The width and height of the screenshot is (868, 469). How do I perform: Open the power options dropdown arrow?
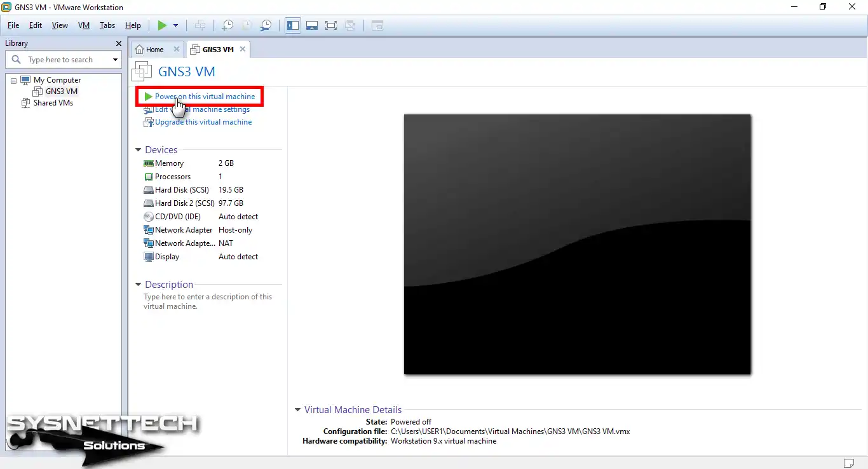tap(176, 25)
